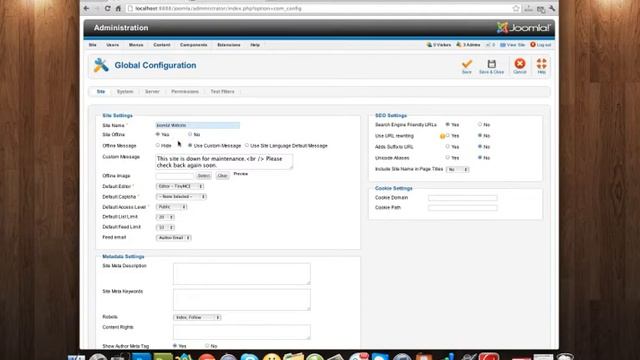Open the Default Feed Limit dropdown
This screenshot has width=640, height=360.
(x=165, y=227)
